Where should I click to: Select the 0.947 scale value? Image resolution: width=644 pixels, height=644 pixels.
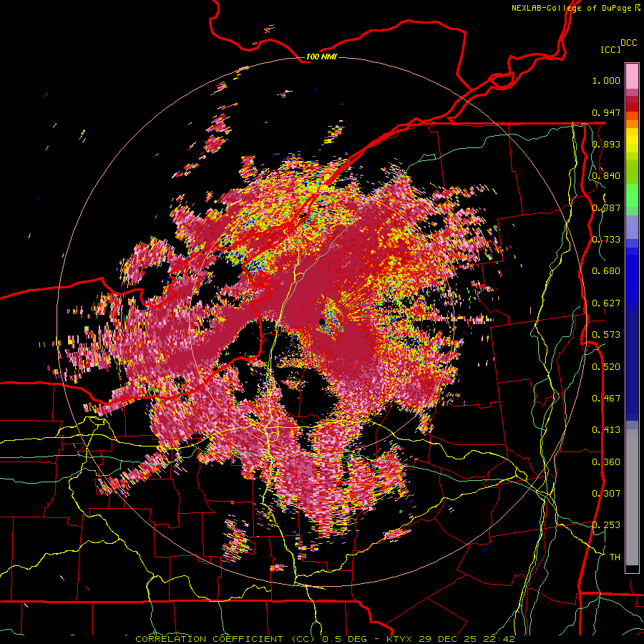[x=606, y=112]
